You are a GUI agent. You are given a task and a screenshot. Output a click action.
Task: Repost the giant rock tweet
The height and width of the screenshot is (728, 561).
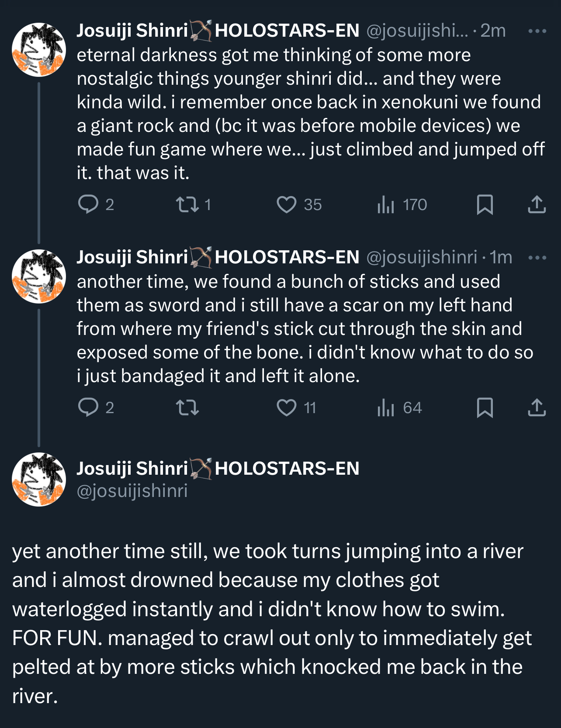[x=187, y=204]
